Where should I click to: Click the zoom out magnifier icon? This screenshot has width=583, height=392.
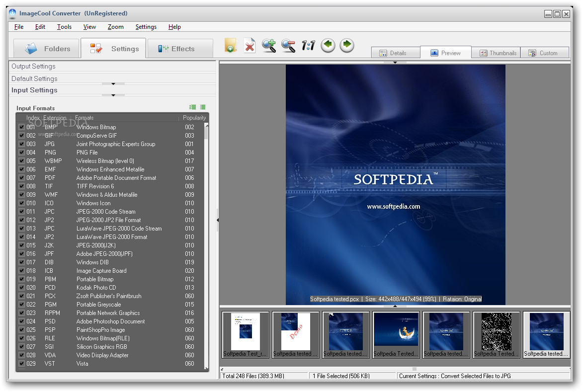(288, 46)
